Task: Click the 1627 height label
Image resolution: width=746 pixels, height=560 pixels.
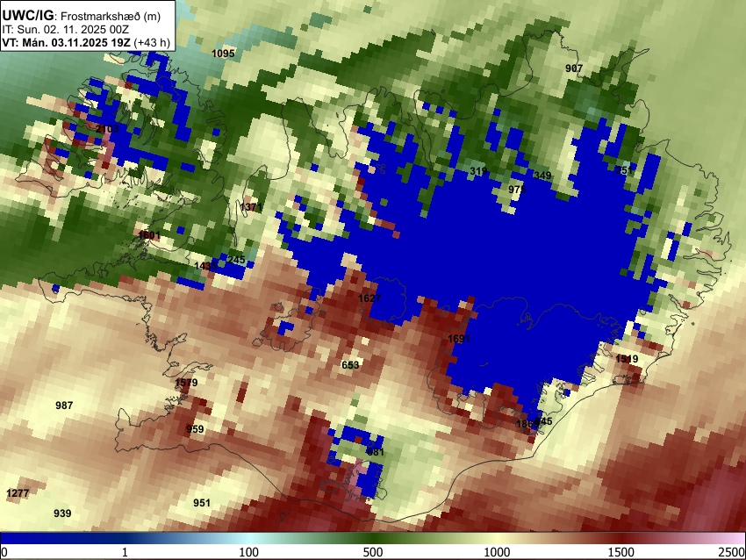Action: click(x=369, y=298)
